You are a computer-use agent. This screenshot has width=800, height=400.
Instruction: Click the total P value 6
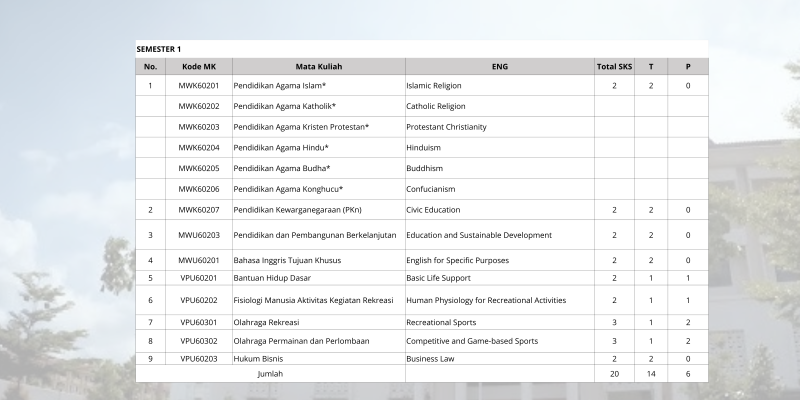tap(688, 374)
